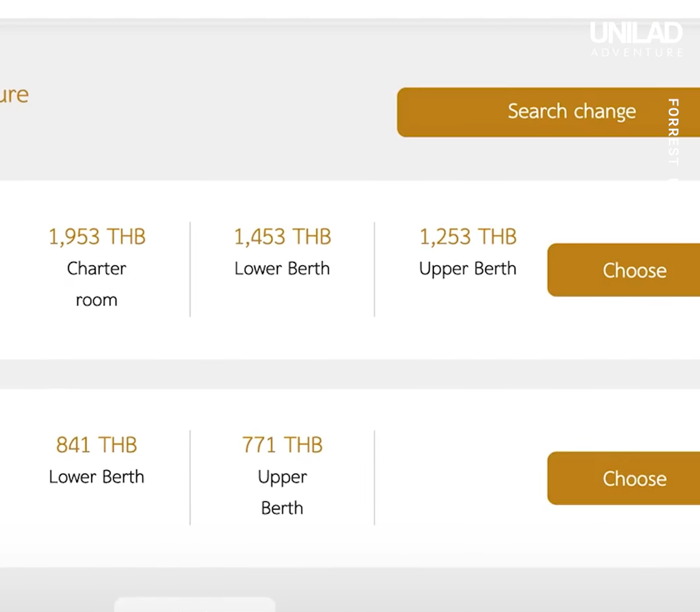The height and width of the screenshot is (612, 700).
Task: Click the partial orange heading ending in 'ure'
Action: [x=14, y=95]
